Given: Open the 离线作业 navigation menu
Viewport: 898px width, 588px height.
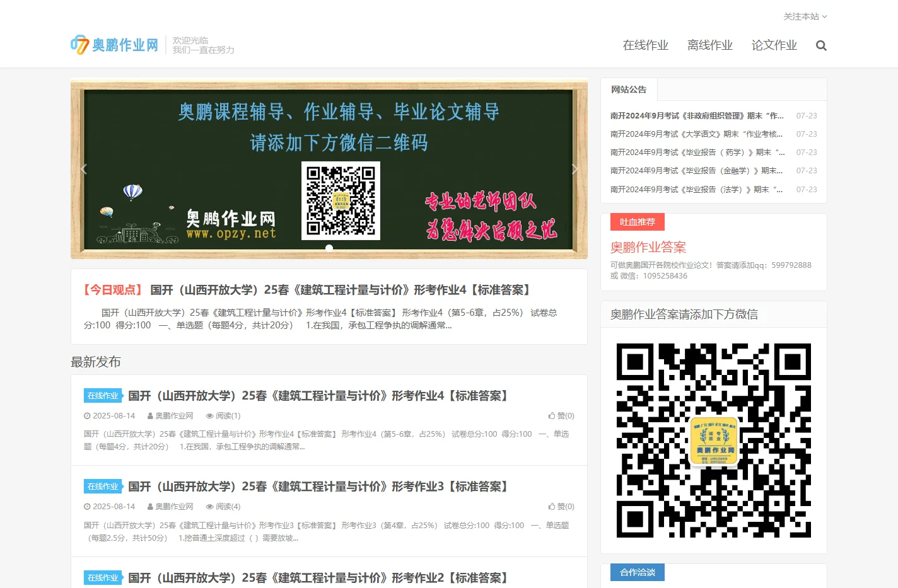Looking at the screenshot, I should 709,45.
